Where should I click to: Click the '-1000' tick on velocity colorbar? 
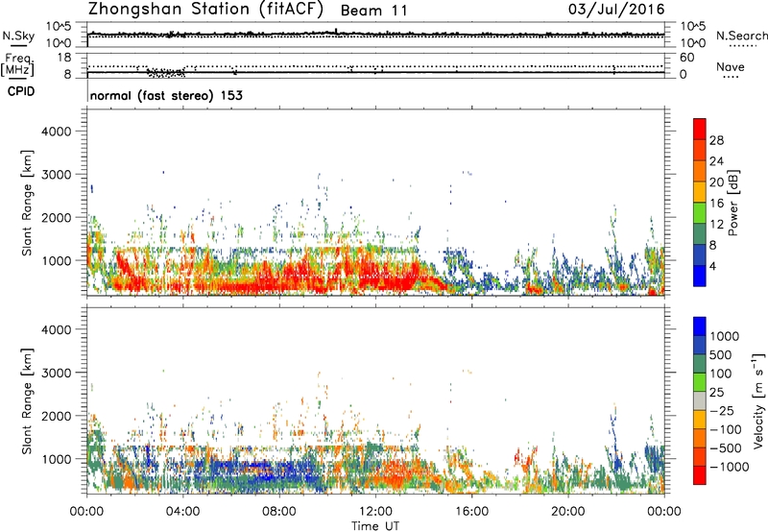[x=729, y=467]
